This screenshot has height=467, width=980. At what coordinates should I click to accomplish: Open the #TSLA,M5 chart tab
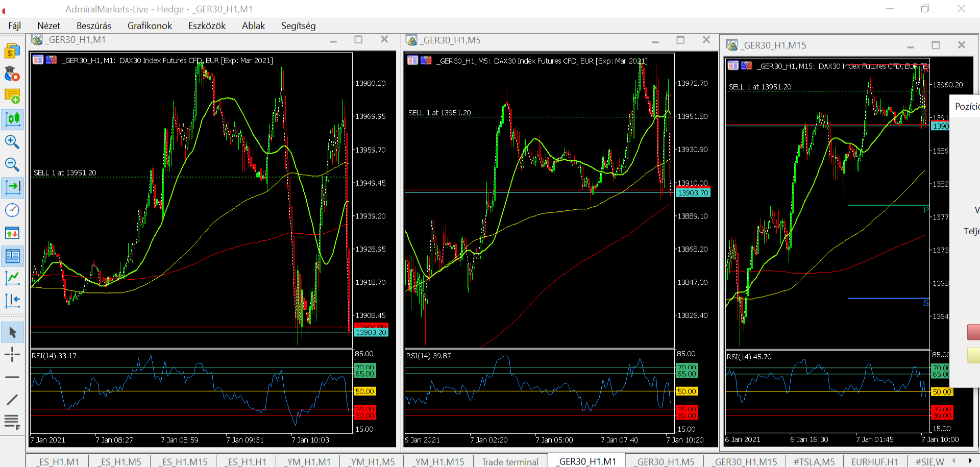point(814,461)
